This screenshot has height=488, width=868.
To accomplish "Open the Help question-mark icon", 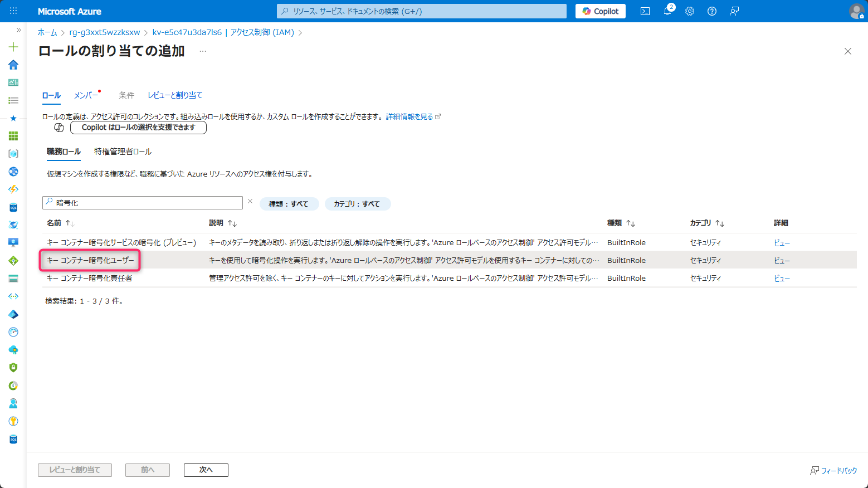I will tap(711, 11).
